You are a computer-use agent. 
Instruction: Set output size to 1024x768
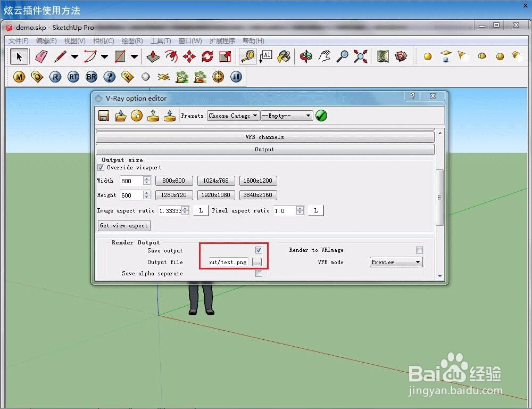(x=216, y=181)
